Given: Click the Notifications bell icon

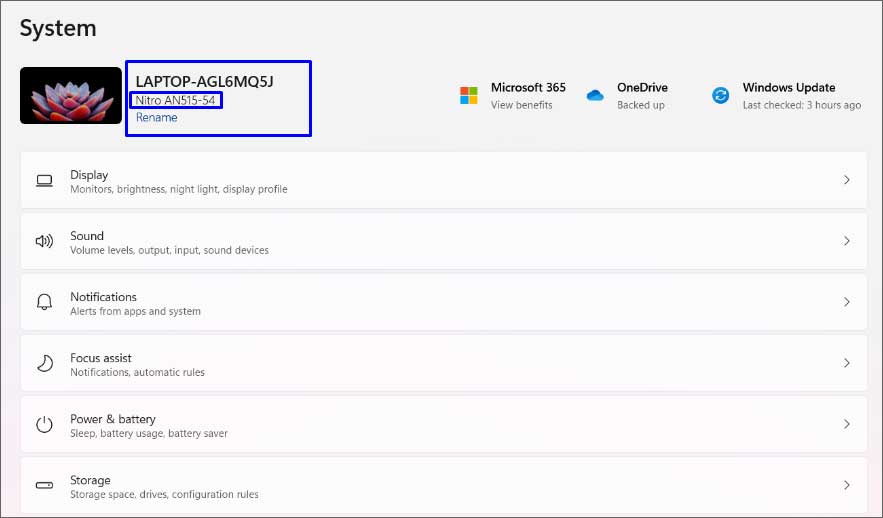Looking at the screenshot, I should click(x=44, y=302).
